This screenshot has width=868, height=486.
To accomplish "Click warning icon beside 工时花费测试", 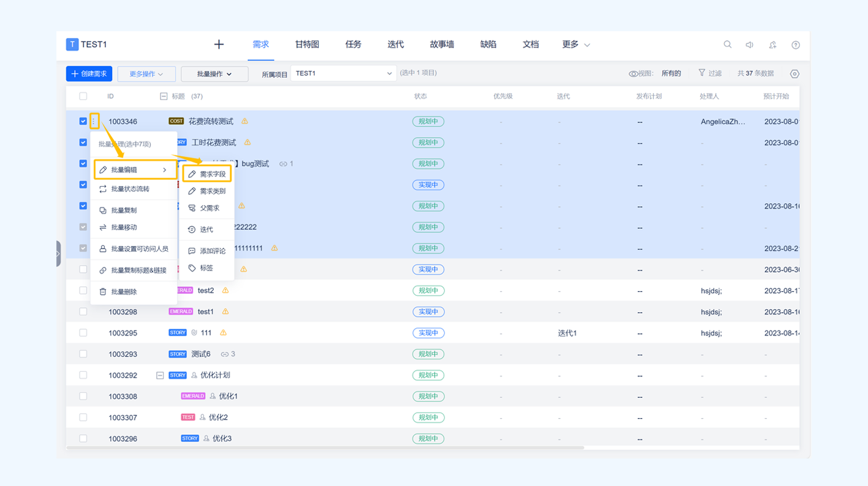I will (x=247, y=142).
